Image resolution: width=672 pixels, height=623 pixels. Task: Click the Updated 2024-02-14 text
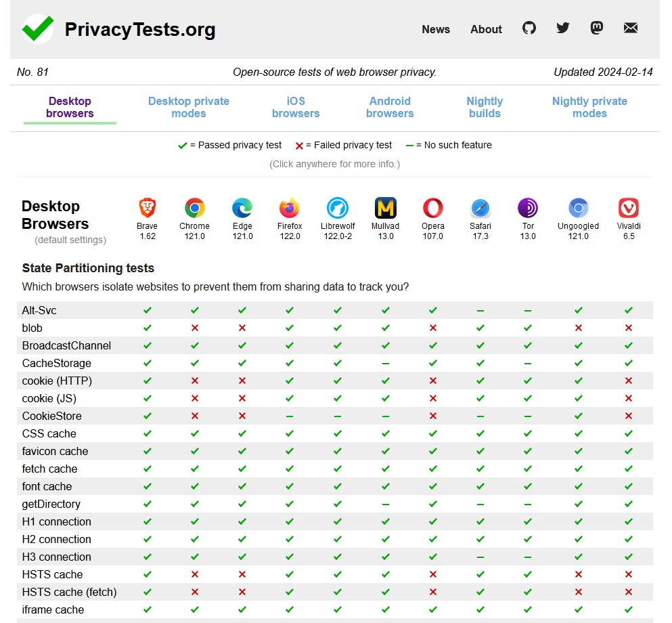pyautogui.click(x=603, y=72)
